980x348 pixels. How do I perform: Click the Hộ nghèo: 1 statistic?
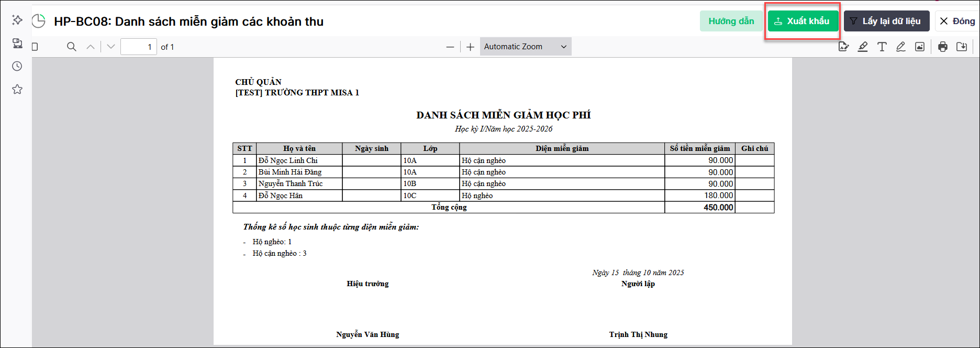pyautogui.click(x=272, y=242)
